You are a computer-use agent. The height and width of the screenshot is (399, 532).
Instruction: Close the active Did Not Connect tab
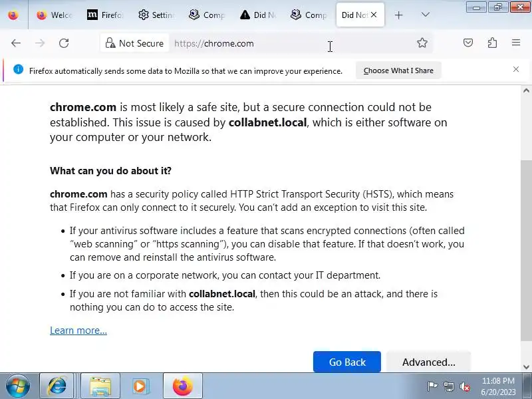(x=374, y=15)
